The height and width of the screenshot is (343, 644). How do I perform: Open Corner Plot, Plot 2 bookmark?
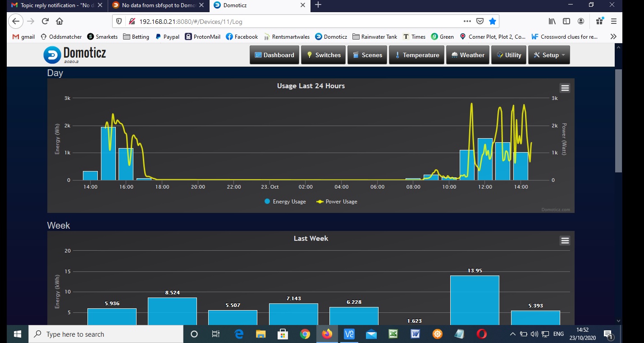(493, 37)
